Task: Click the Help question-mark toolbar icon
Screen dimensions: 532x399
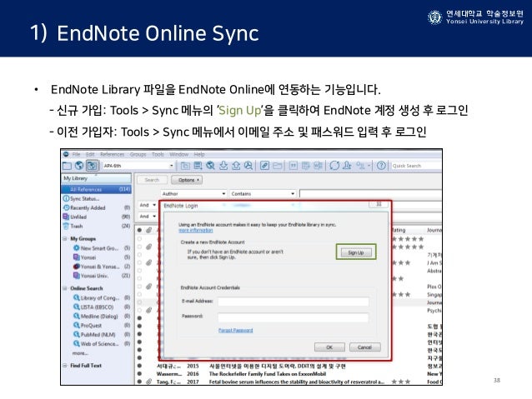Action: pos(381,166)
